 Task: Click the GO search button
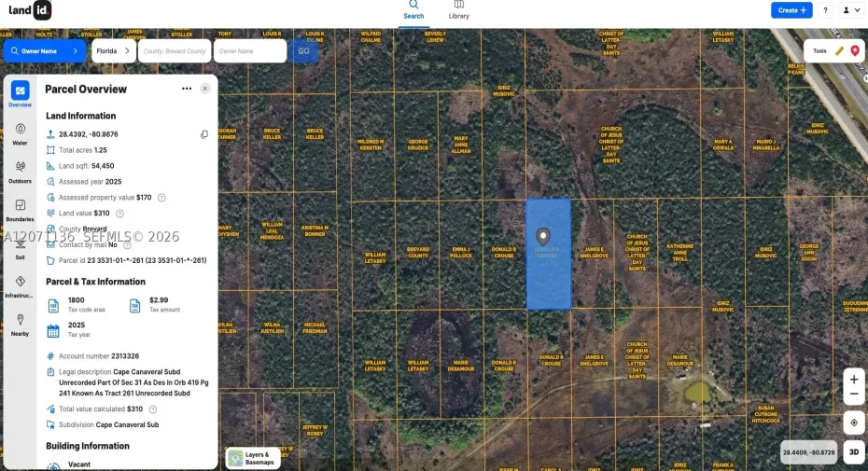(303, 51)
